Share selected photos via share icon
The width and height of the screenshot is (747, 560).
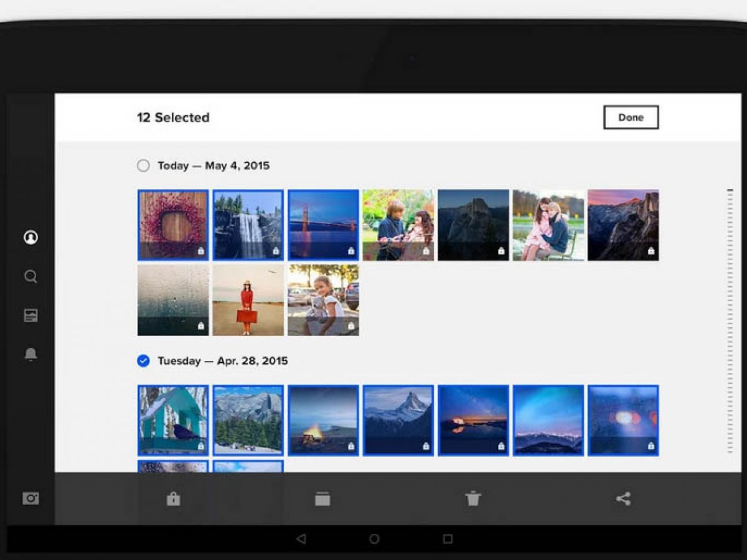click(623, 498)
